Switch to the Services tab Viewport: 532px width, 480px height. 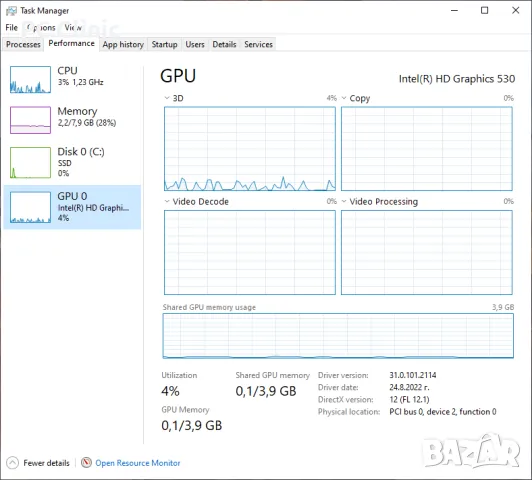point(258,44)
